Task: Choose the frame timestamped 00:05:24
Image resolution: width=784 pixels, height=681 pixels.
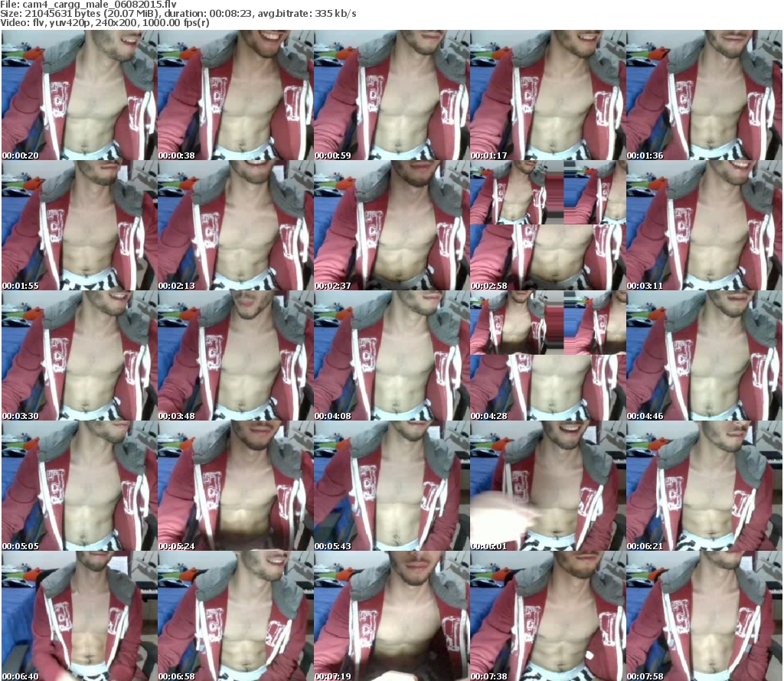Action: (236, 486)
